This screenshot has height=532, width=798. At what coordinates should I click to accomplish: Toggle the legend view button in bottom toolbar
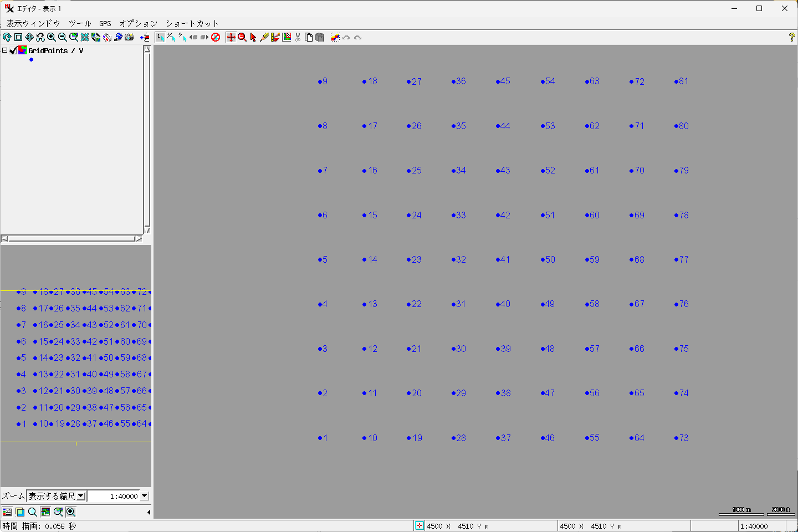point(7,512)
